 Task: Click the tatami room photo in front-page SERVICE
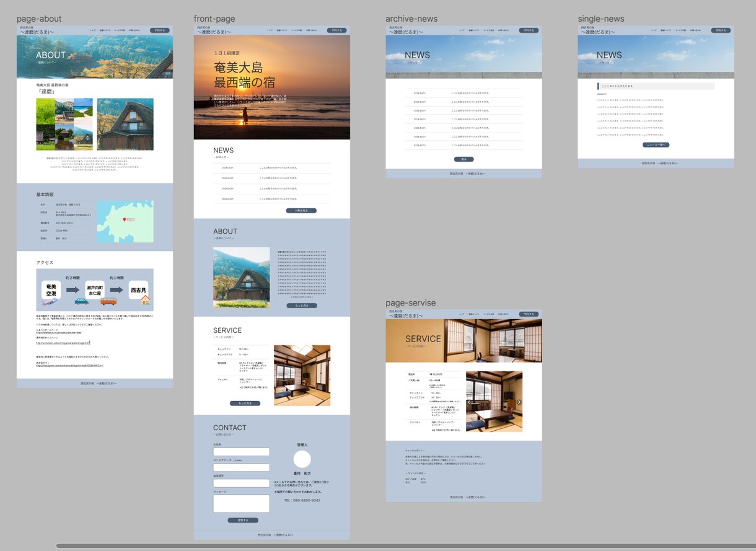tap(302, 376)
